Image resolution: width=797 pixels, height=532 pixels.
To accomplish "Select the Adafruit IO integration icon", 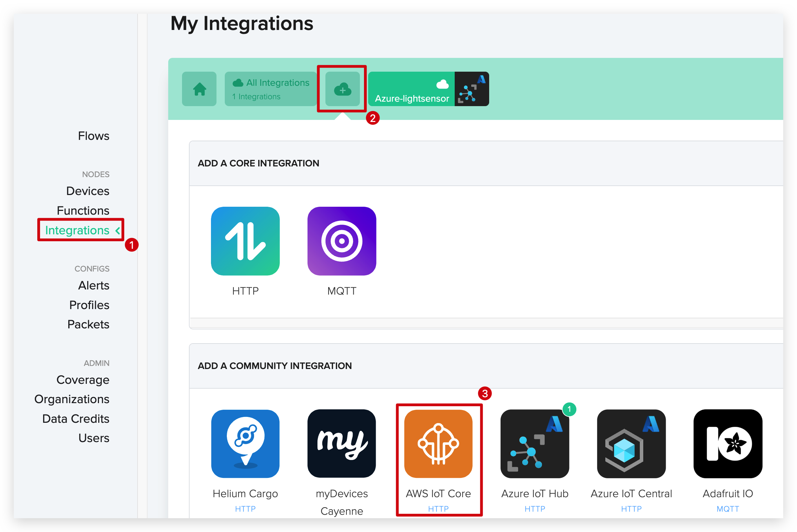I will click(x=728, y=443).
